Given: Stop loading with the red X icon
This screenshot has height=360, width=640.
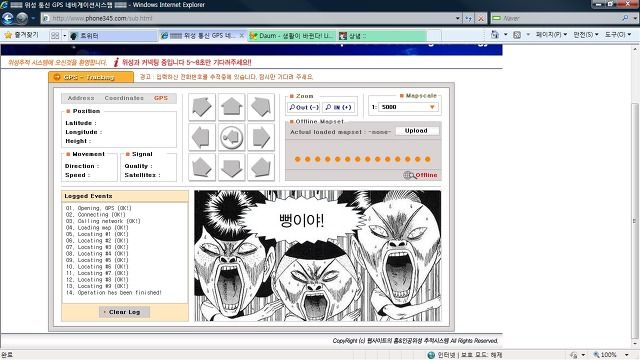Looking at the screenshot, I should [481, 18].
